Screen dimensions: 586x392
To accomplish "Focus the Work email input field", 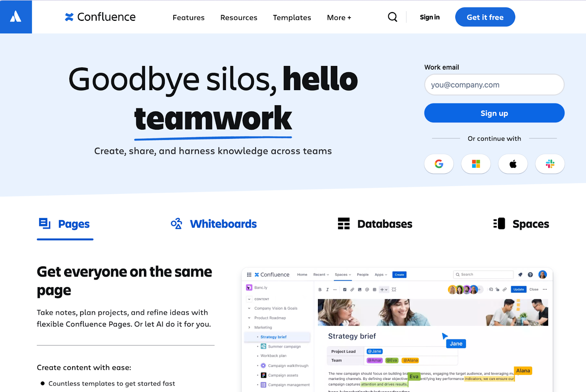I will pos(494,85).
